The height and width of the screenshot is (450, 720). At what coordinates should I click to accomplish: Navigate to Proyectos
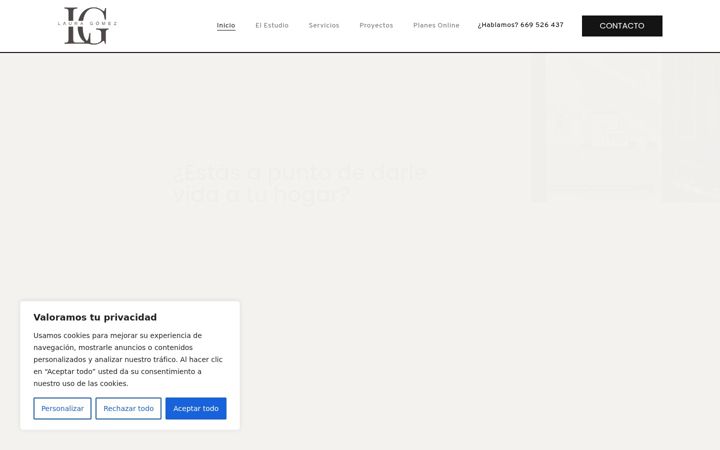pos(376,25)
